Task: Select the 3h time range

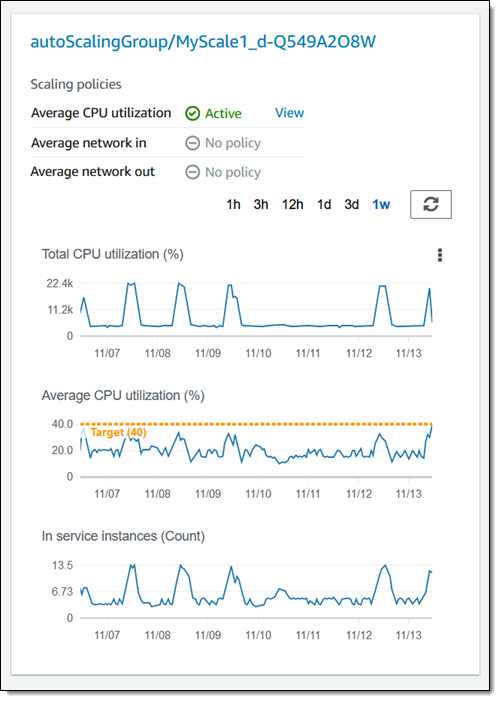Action: coord(261,204)
